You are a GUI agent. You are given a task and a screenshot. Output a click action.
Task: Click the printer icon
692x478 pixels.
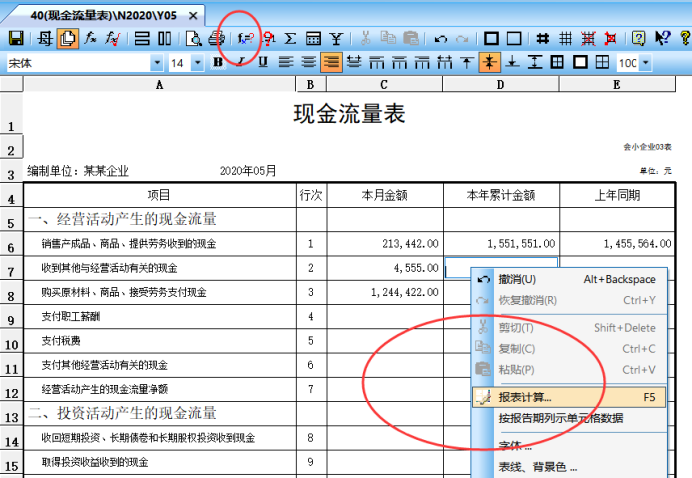[216, 39]
